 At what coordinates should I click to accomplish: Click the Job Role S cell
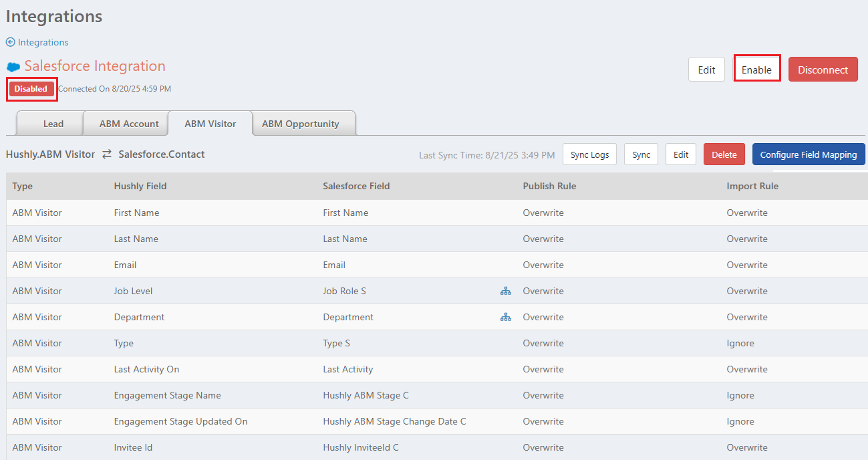[344, 291]
